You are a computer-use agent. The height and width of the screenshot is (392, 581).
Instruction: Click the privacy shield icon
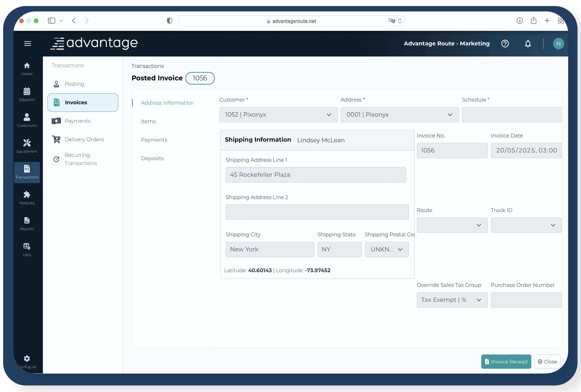coord(170,21)
